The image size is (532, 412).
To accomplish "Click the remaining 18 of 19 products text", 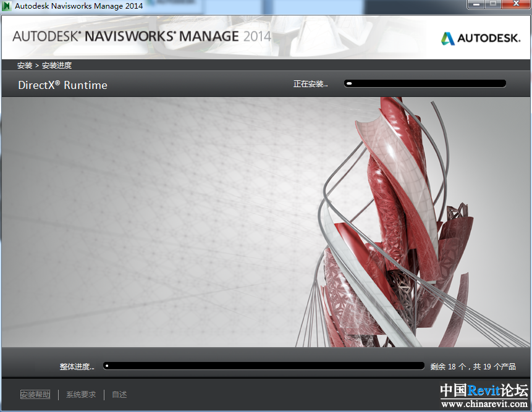I will 473,367.
